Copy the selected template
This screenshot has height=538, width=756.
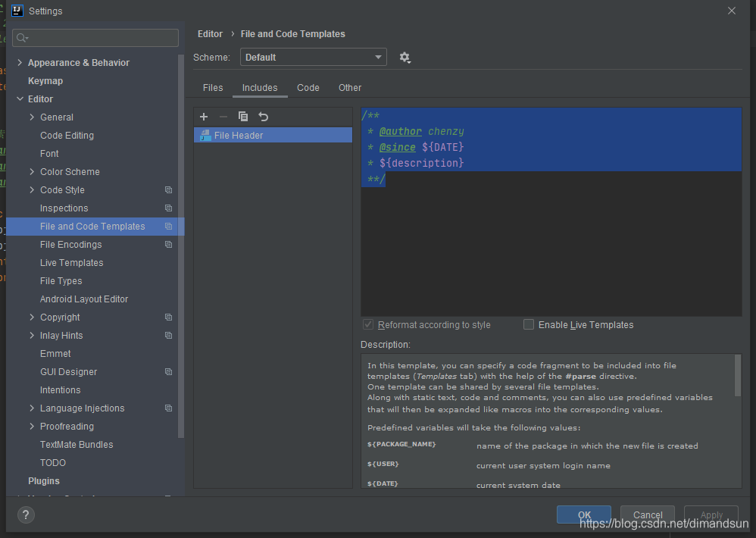coord(243,117)
